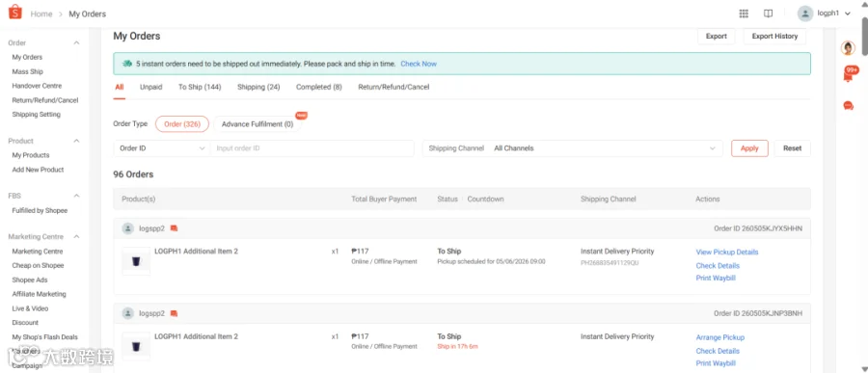Switch to the Return/Refund/Cancel tab

(x=393, y=87)
